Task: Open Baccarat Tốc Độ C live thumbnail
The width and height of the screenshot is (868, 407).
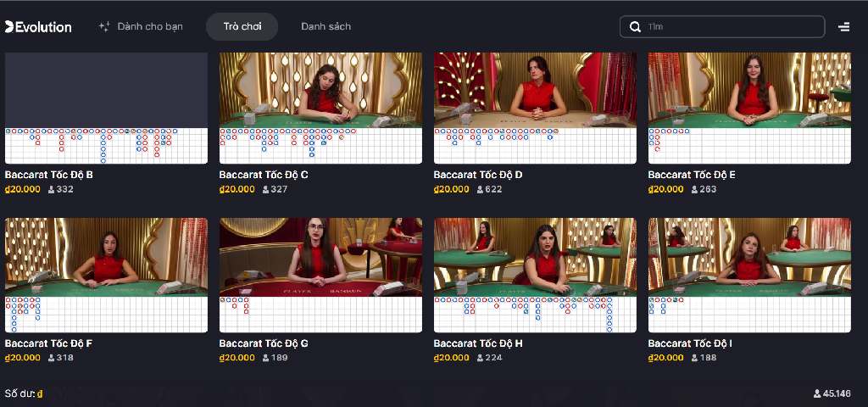Action: [x=320, y=90]
